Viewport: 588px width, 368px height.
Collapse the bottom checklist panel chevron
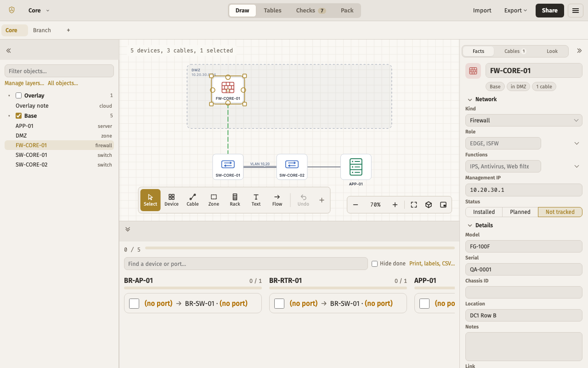pyautogui.click(x=128, y=229)
